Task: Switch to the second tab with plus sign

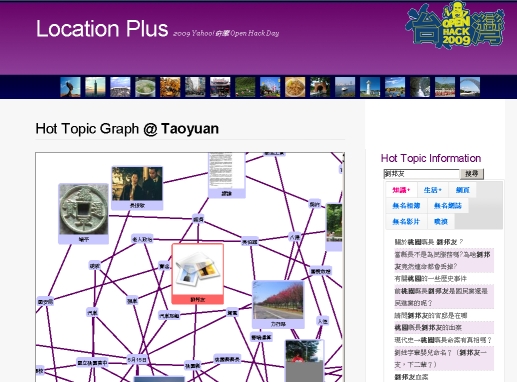Action: [x=433, y=190]
